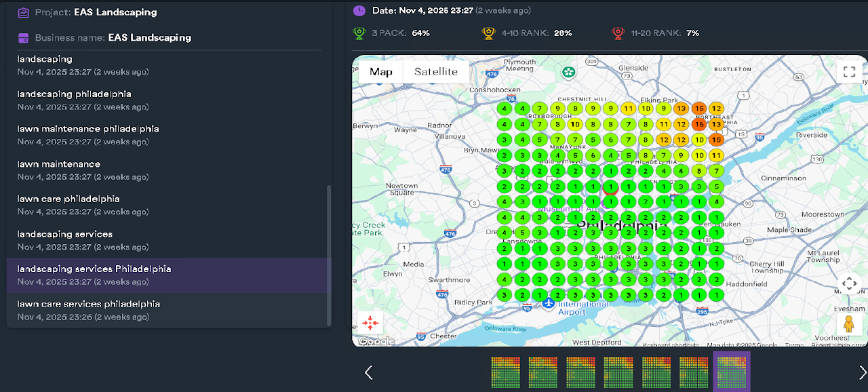Click the gold 4-10 Rank trophy icon
The height and width of the screenshot is (392, 868).
(488, 33)
